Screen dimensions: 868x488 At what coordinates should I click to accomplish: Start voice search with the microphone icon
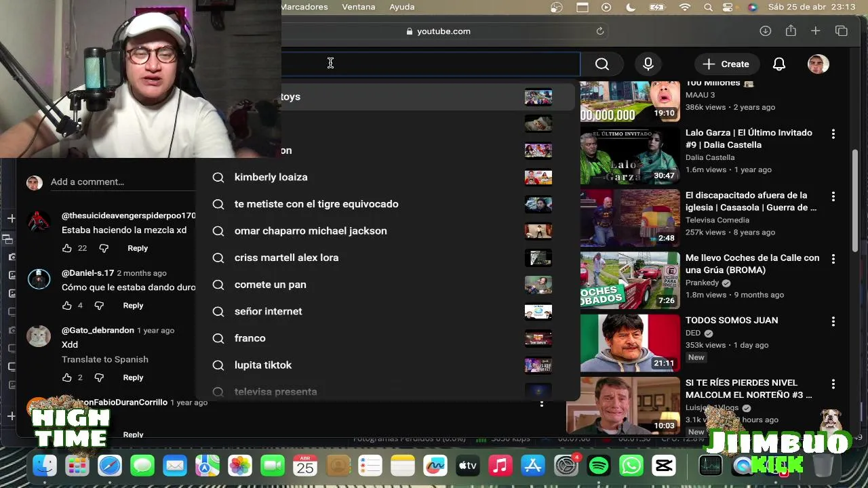[x=648, y=64]
